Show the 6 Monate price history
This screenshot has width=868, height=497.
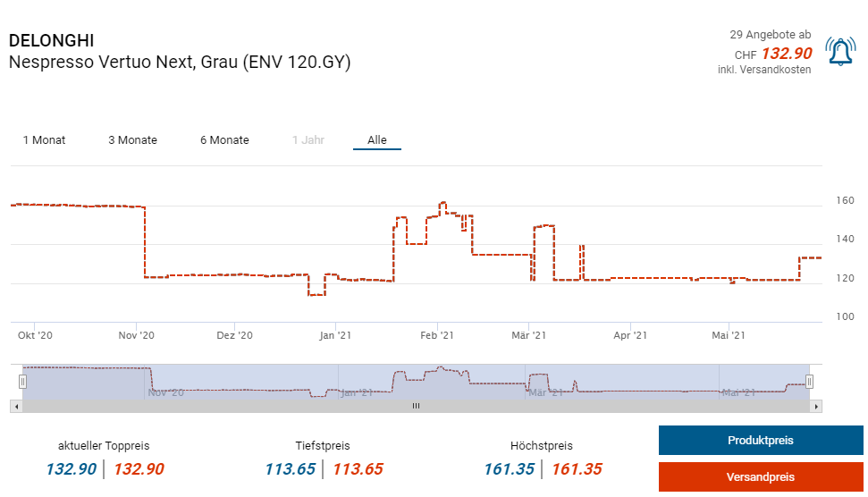tap(224, 140)
